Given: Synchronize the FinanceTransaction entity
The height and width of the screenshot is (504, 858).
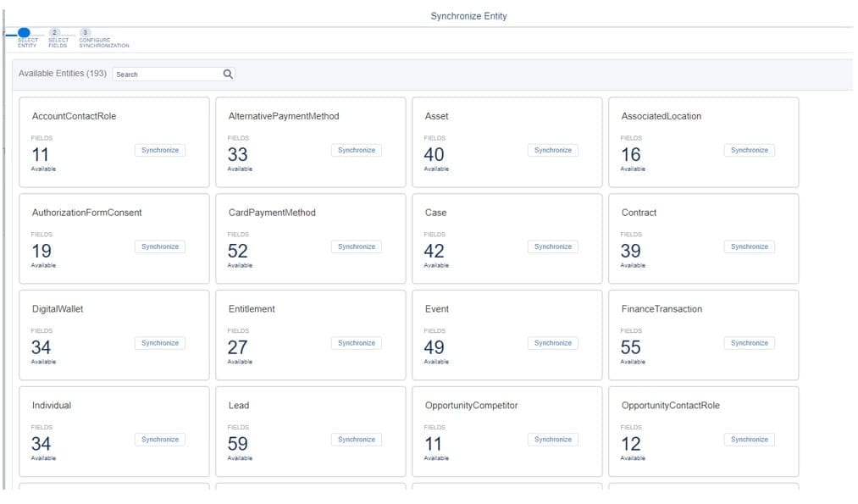Looking at the screenshot, I should coord(750,343).
